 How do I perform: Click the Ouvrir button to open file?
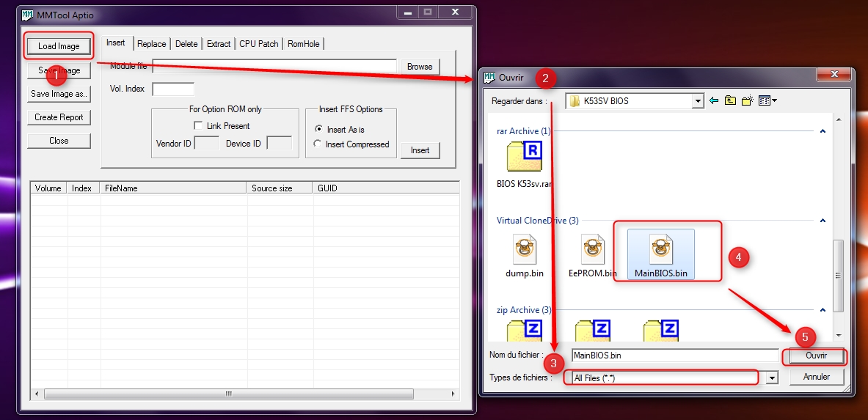tap(815, 355)
